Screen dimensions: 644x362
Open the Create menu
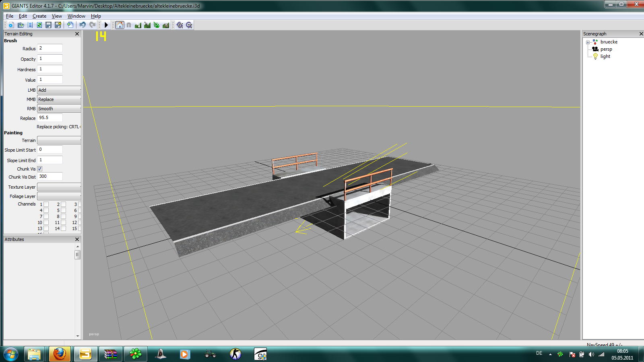tap(39, 16)
